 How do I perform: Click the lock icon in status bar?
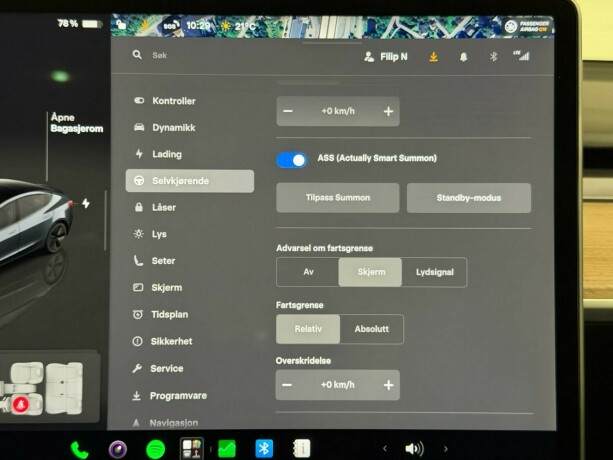pos(121,25)
